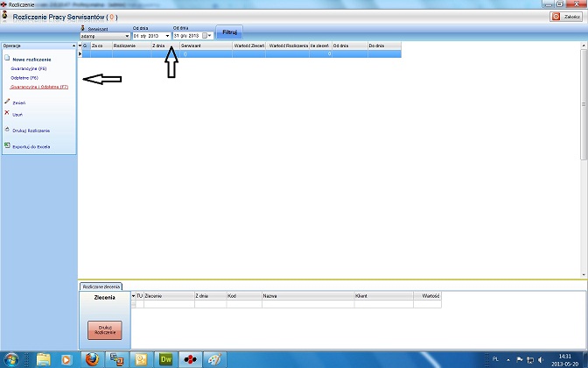The width and height of the screenshot is (588, 368).
Task: Sort Zlecenia grid by Kod column
Action: click(x=244, y=296)
